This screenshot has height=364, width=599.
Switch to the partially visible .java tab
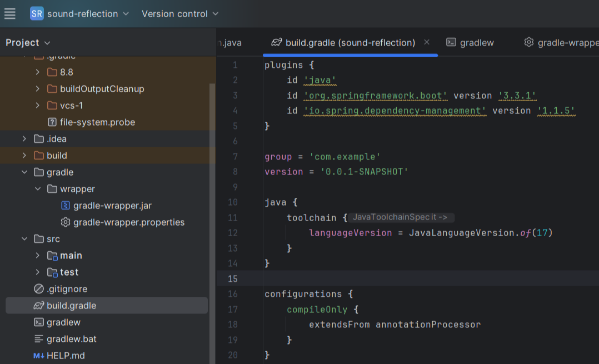(x=229, y=43)
